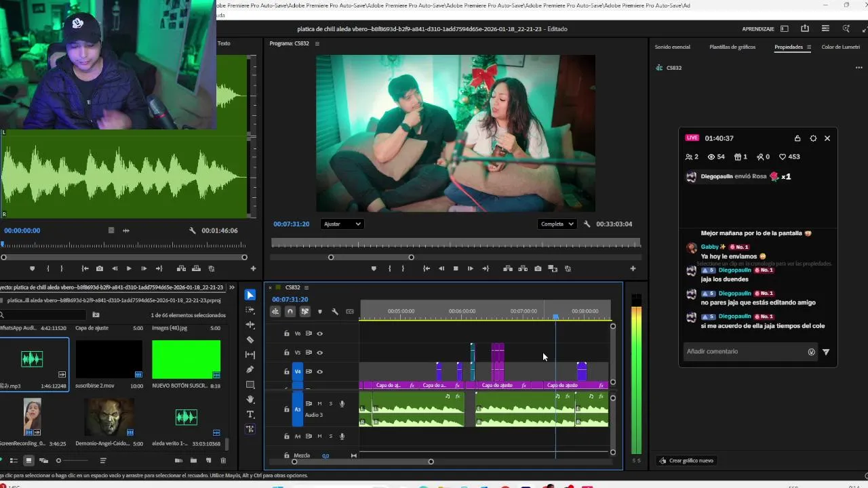Open send arrow options in live chat
The image size is (868, 488).
[x=826, y=352]
